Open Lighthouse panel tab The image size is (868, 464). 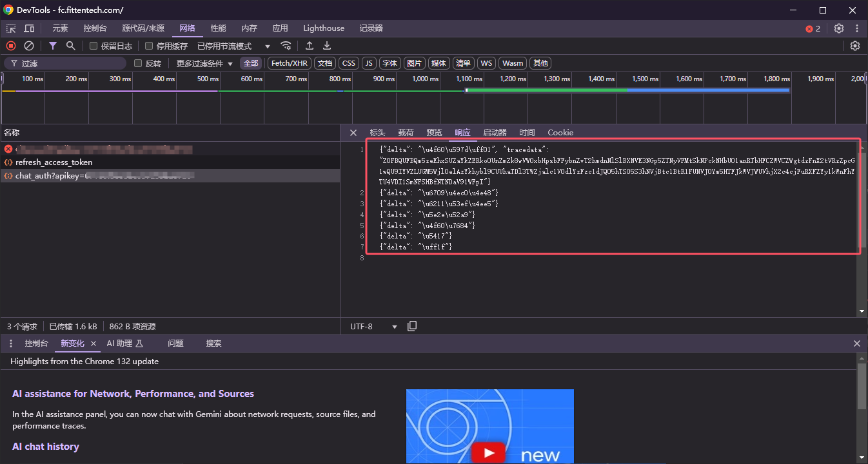(x=324, y=28)
